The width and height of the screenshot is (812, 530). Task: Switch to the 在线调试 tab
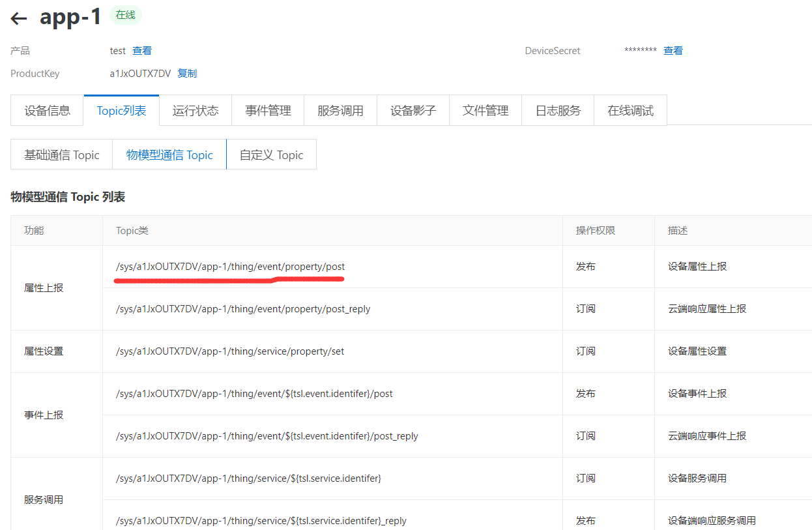pos(630,110)
